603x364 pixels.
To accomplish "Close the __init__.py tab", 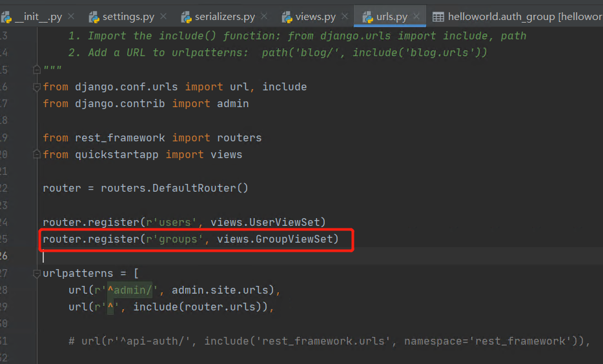I will pos(71,17).
